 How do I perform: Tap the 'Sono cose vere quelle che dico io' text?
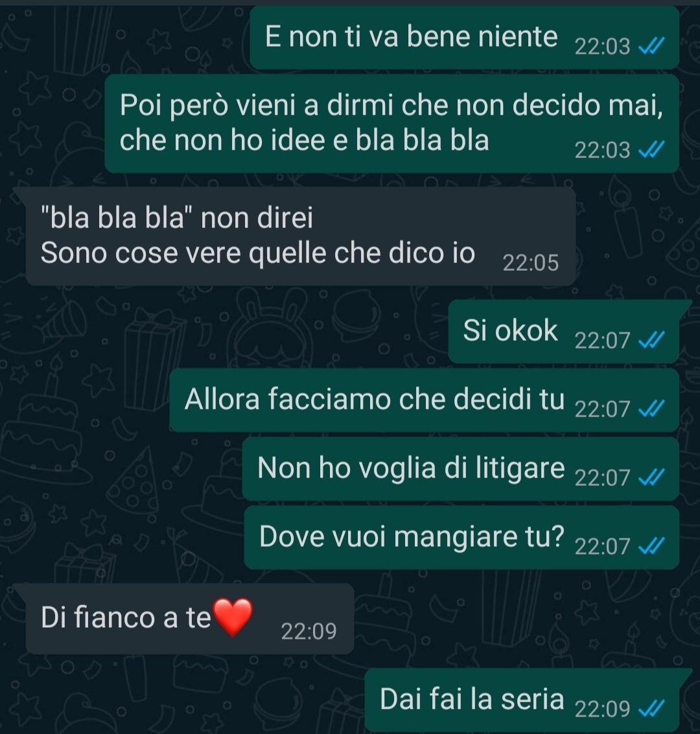coord(258,253)
